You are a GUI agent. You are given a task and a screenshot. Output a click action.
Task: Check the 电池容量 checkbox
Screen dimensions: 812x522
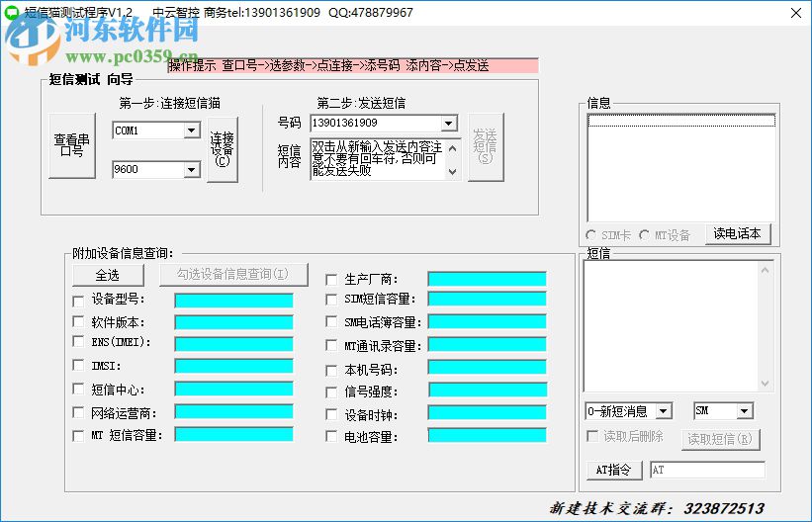pyautogui.click(x=331, y=437)
